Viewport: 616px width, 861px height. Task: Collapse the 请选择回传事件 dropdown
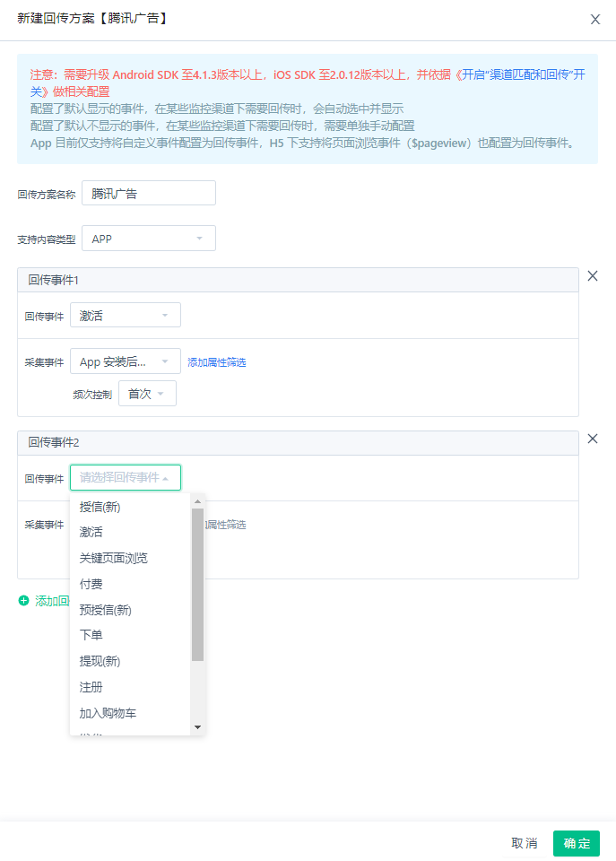pos(126,477)
